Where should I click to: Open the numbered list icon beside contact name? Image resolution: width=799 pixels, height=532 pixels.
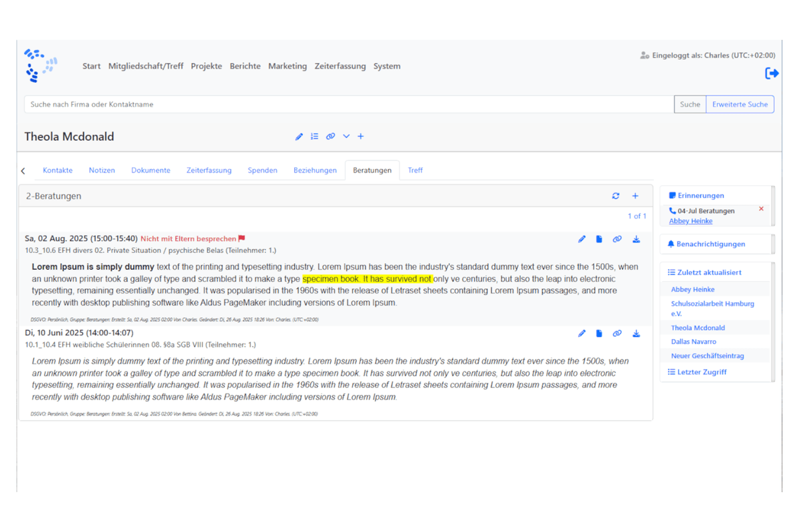tap(314, 136)
